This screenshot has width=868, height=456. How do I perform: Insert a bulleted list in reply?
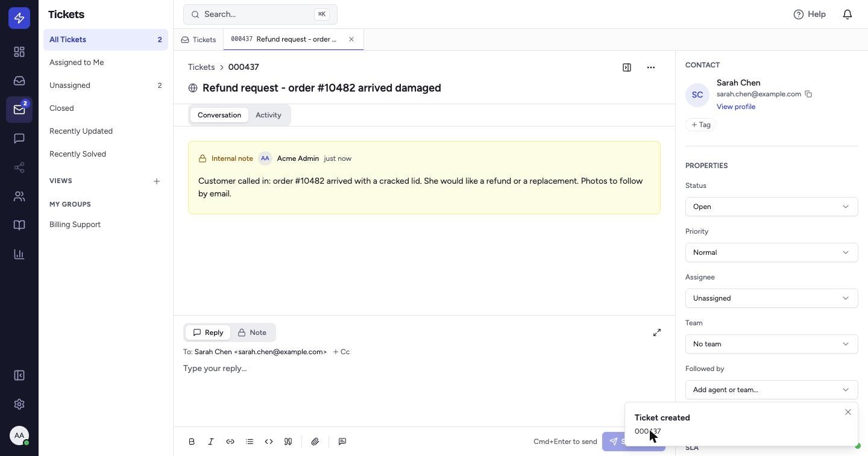[250, 442]
